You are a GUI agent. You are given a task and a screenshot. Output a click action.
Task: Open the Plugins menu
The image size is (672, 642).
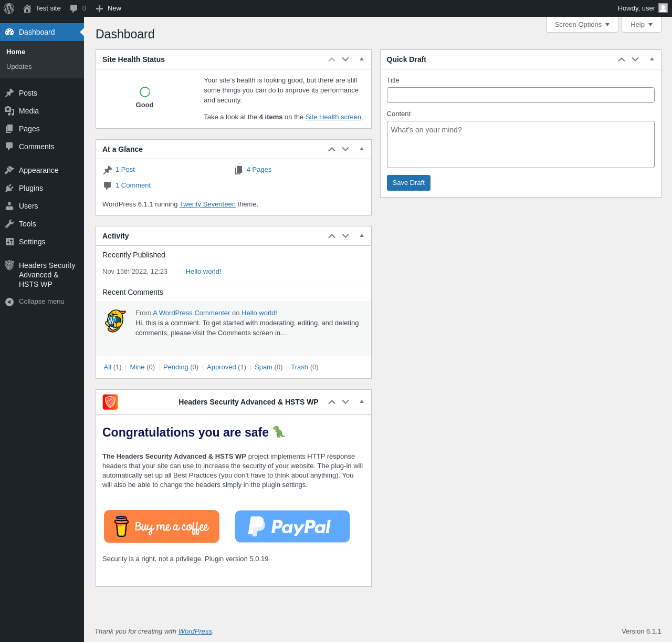(42, 188)
